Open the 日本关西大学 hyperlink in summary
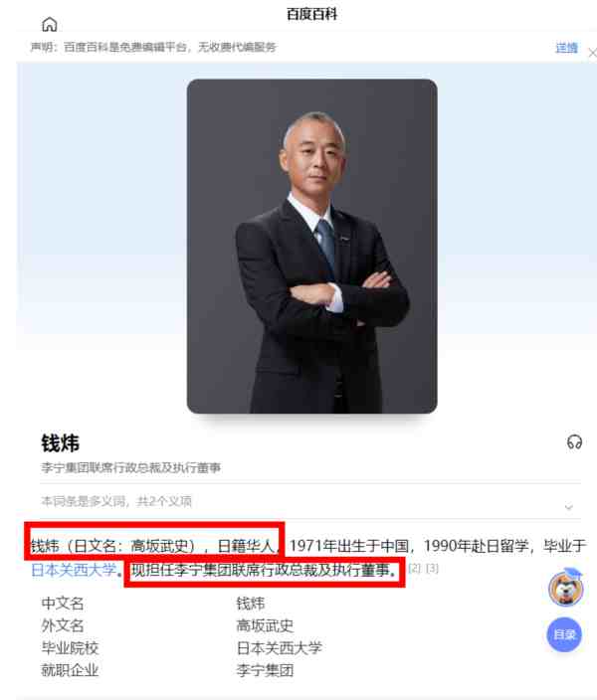Image resolution: width=597 pixels, height=700 pixels. click(74, 570)
